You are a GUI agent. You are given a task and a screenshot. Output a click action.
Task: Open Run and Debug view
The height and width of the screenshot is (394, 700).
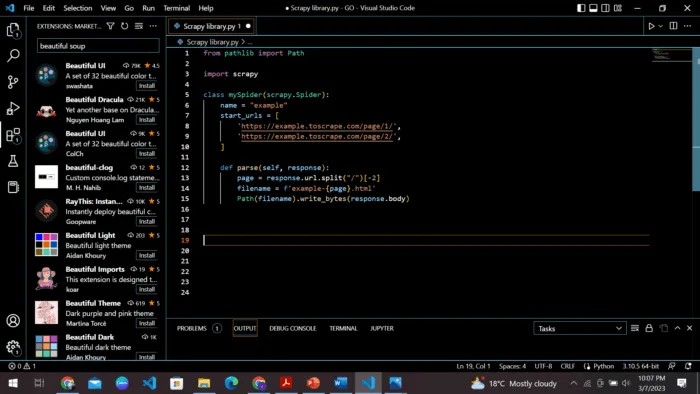pyautogui.click(x=13, y=108)
